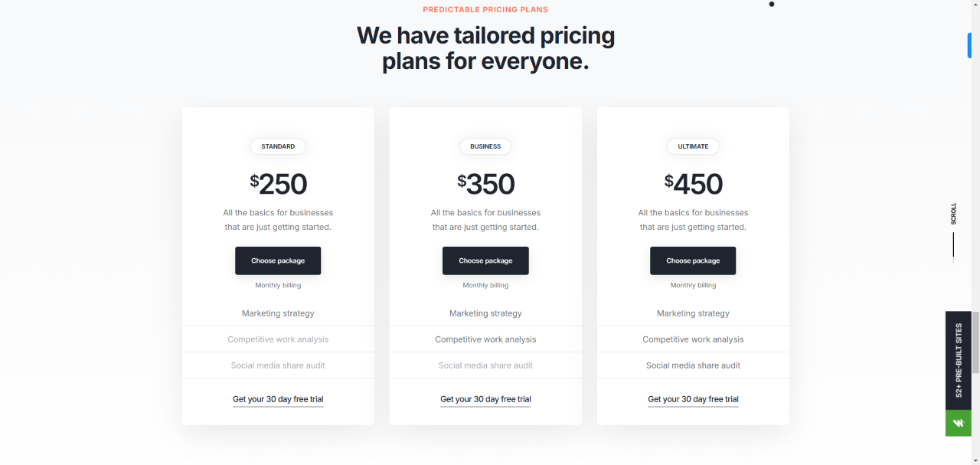Click the Business plan badge
This screenshot has height=465, width=980.
[x=485, y=146]
